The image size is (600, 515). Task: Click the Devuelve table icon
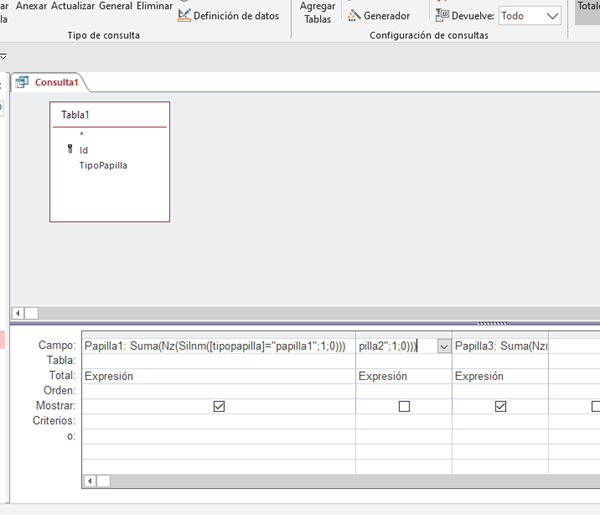point(443,16)
